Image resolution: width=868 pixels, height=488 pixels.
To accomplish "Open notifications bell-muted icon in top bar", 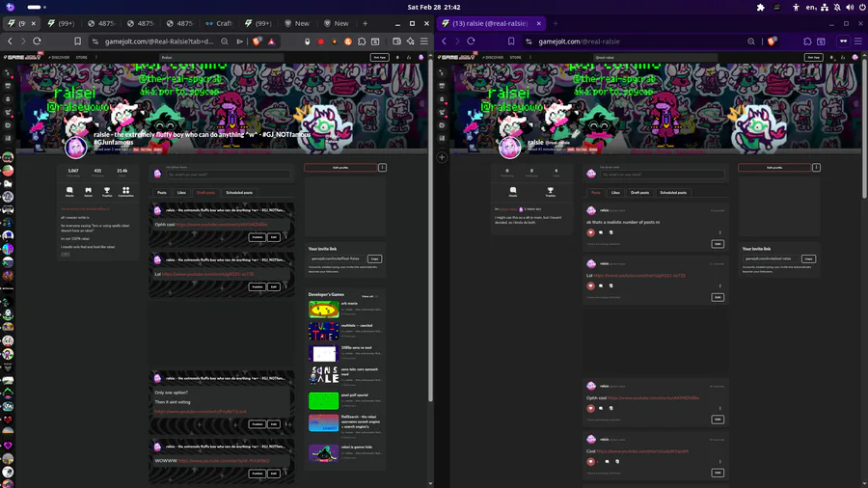I will coord(837,7).
